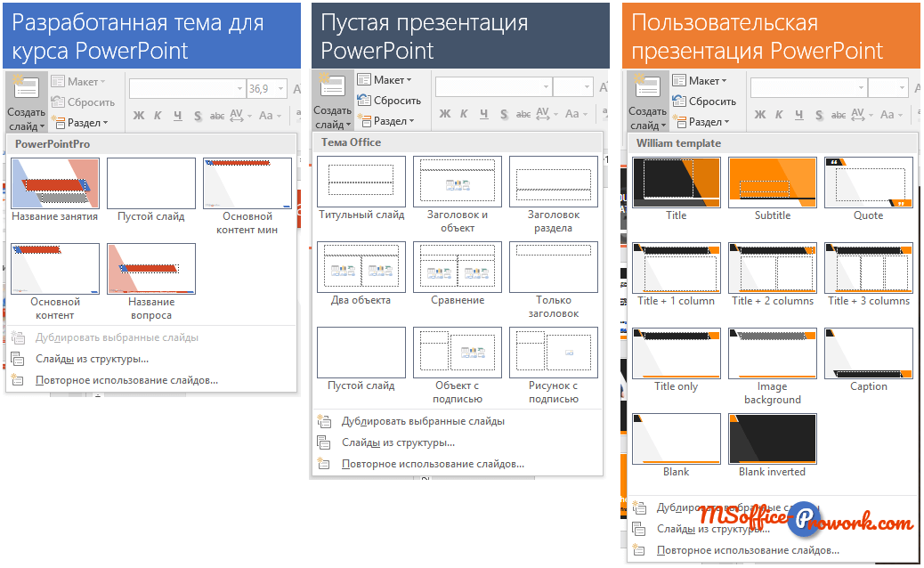Toggle italic (К) in Тема Office panel

tap(465, 114)
